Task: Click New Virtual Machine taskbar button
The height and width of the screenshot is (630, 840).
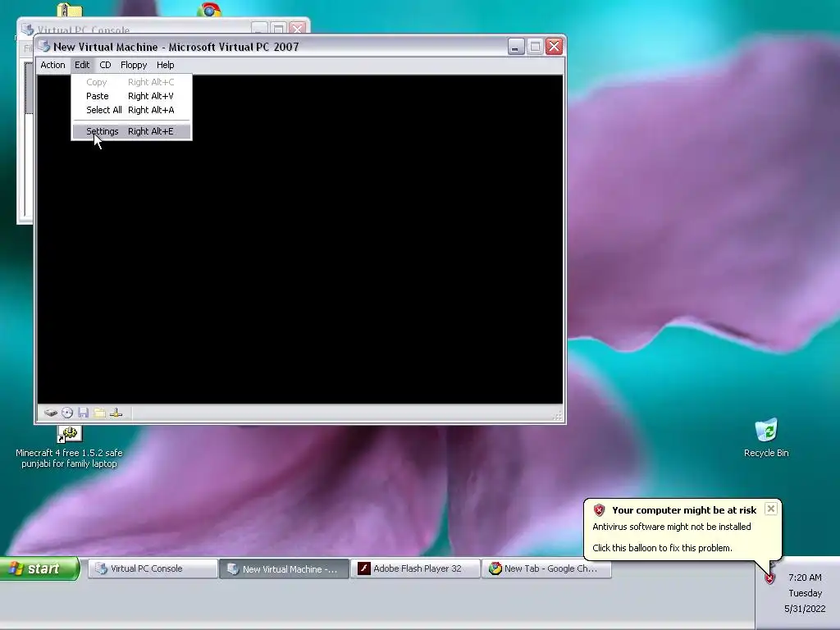Action: 284,568
